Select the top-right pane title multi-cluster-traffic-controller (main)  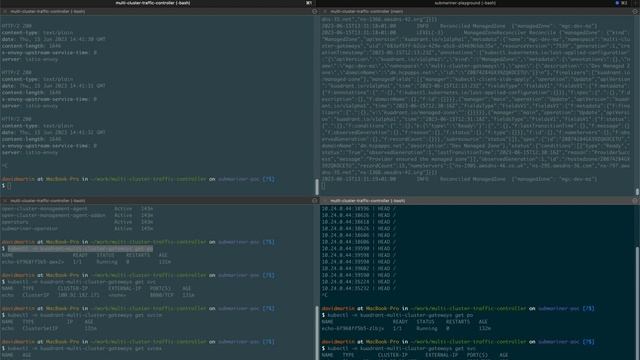[x=367, y=11]
